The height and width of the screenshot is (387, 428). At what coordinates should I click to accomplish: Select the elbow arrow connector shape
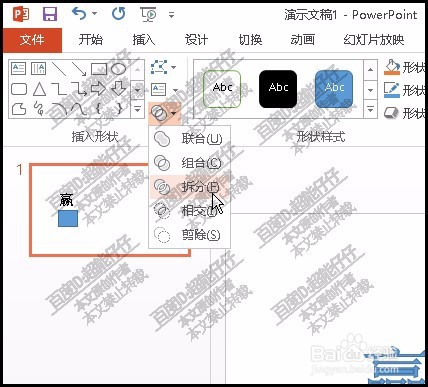[x=79, y=89]
